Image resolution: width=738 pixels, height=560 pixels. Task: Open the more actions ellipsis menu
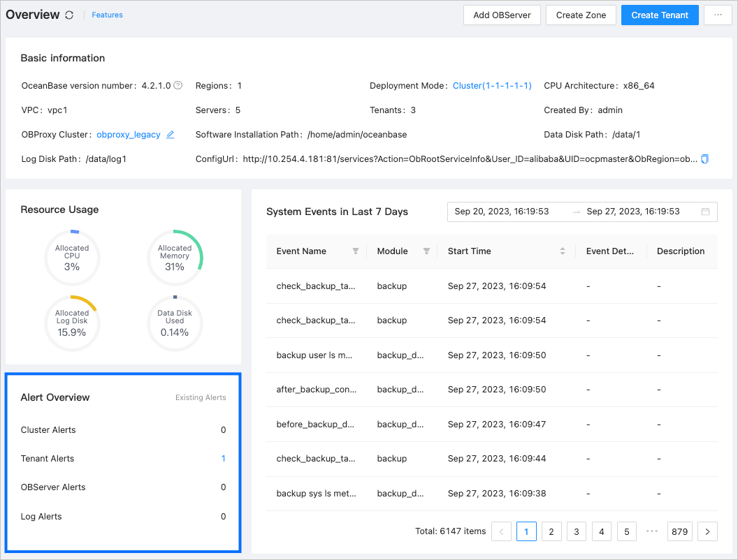click(718, 15)
